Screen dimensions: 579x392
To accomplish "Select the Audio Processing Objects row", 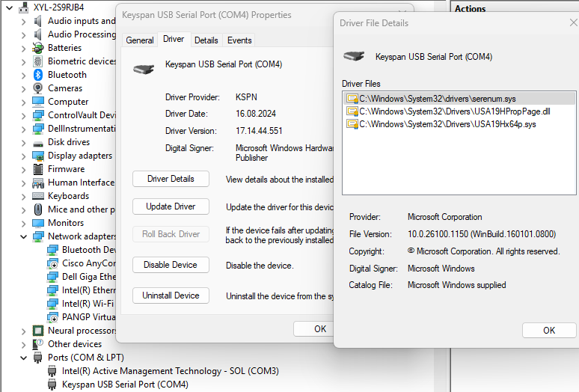I will [82, 34].
